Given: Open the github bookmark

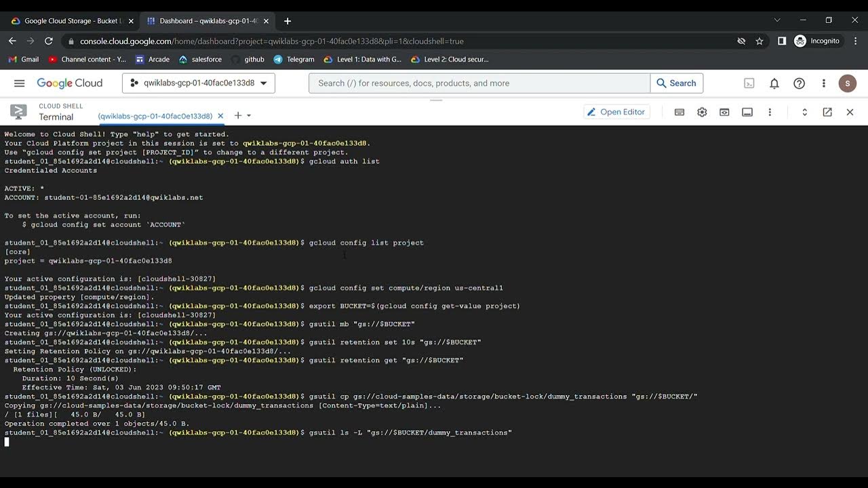Looking at the screenshot, I should [248, 60].
